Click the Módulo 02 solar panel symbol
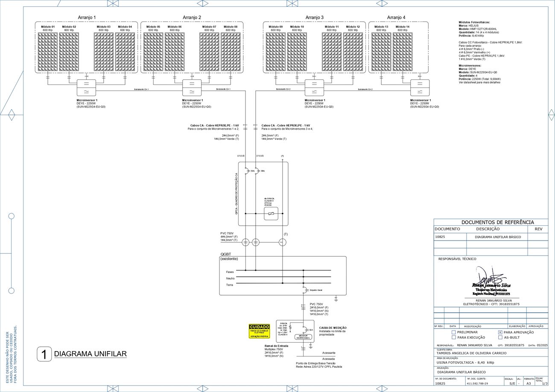This screenshot has height=392, width=555. point(69,52)
